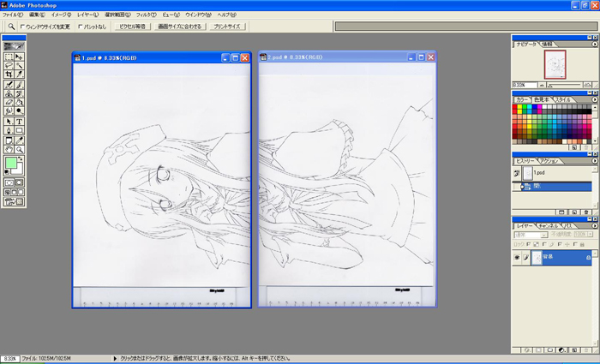
Task: Select the History Brush tool
Action: coord(19,93)
